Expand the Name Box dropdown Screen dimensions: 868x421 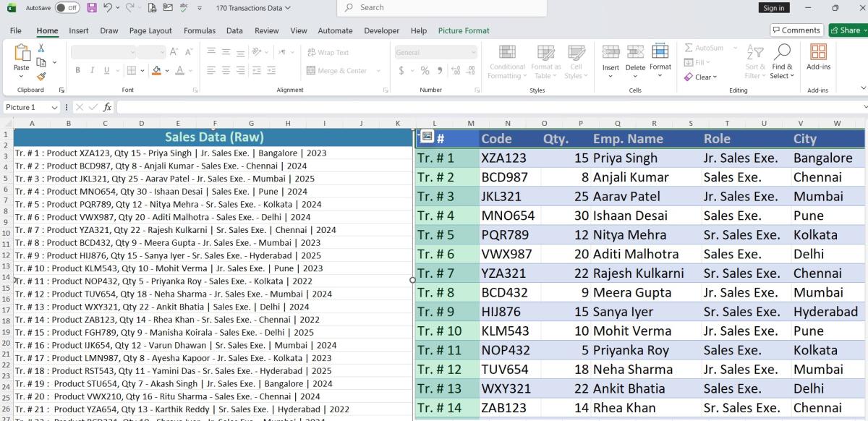54,107
